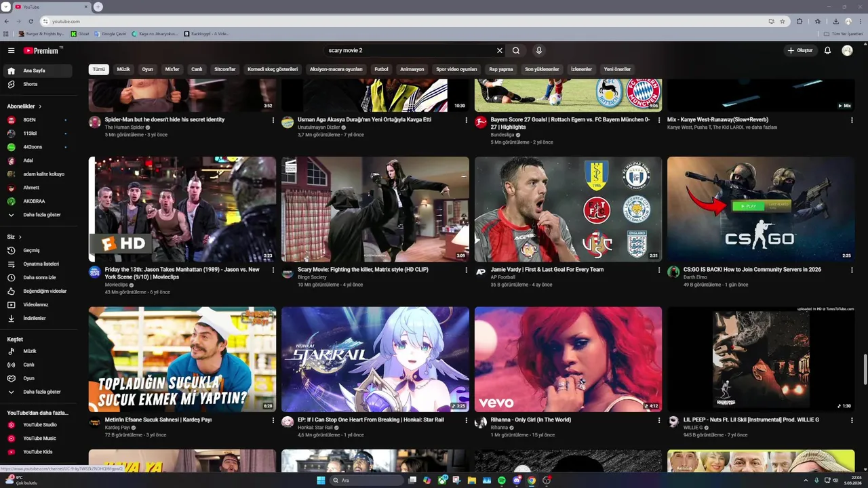Expand the Siz section chevron
868x488 pixels.
click(x=20, y=237)
